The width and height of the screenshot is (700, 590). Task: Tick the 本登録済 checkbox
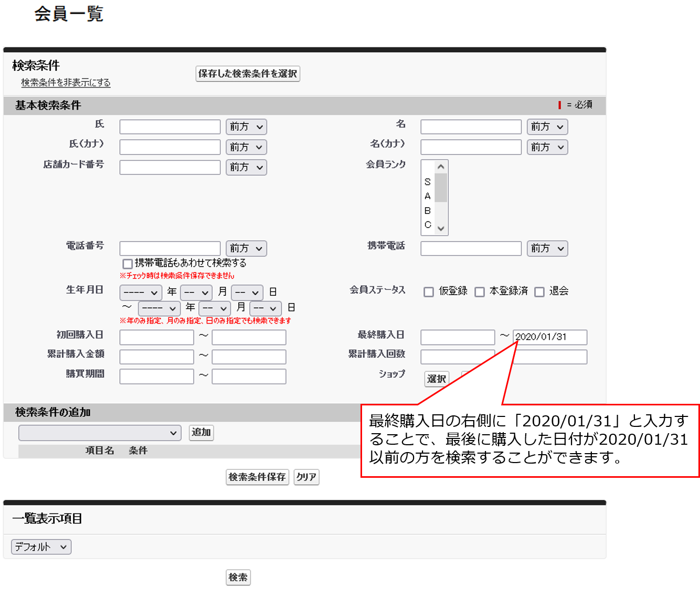coord(480,292)
